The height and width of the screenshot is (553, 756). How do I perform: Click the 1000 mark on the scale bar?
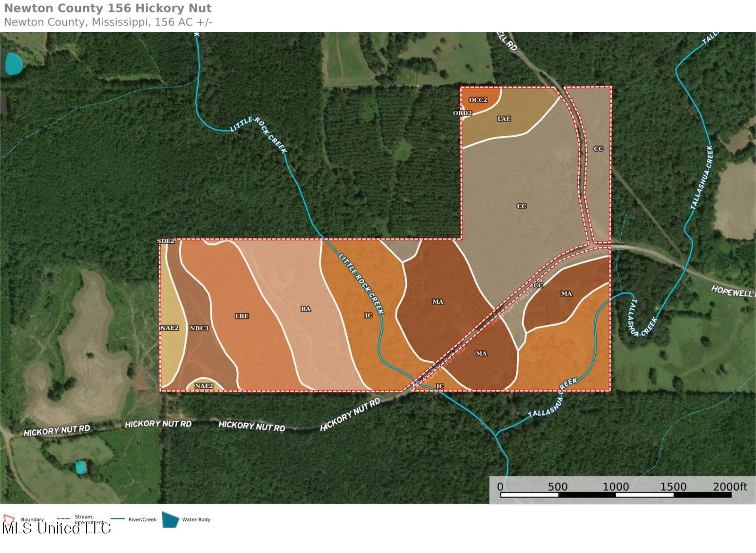616,487
